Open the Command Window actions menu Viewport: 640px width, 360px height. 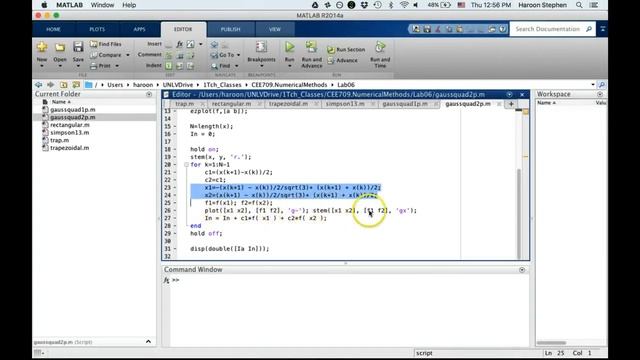[522, 270]
